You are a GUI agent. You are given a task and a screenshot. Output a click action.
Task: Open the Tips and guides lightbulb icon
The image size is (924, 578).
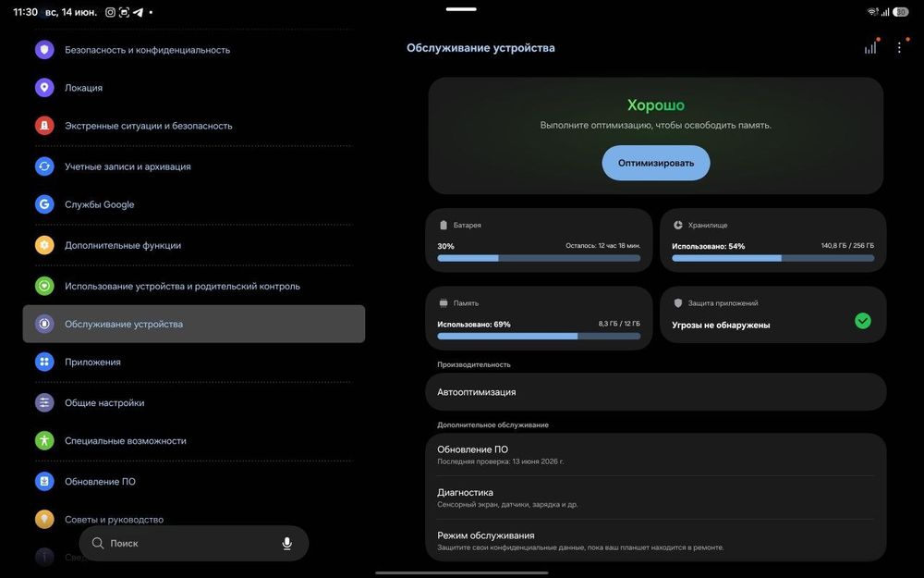point(44,519)
